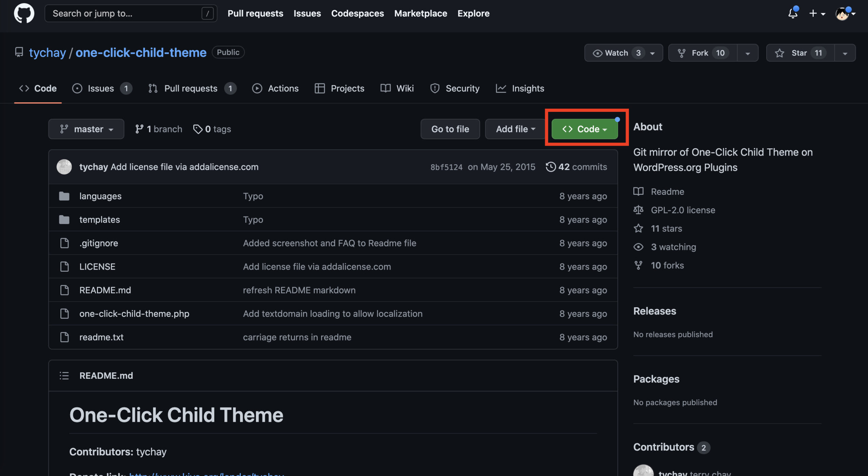Switch to the Issues tab

[102, 88]
